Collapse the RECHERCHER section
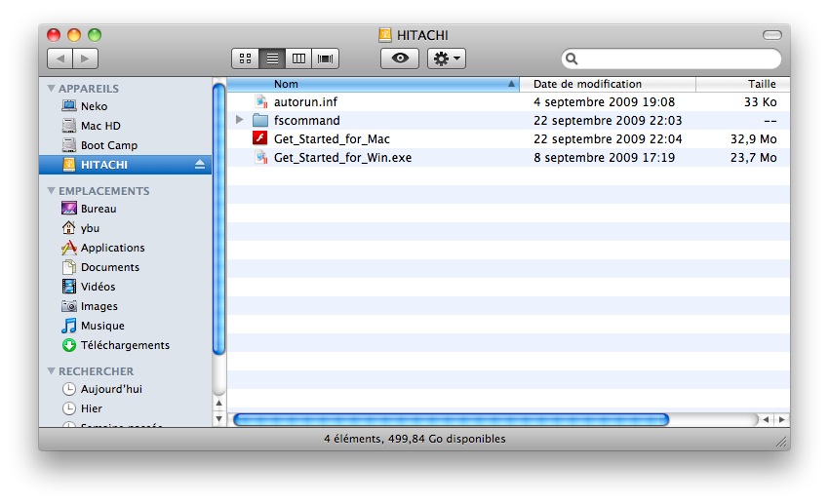Viewport: 829px width, 504px height. tap(52, 371)
